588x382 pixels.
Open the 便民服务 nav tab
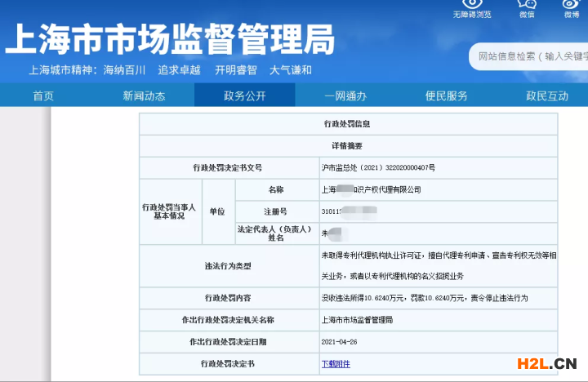pos(446,96)
